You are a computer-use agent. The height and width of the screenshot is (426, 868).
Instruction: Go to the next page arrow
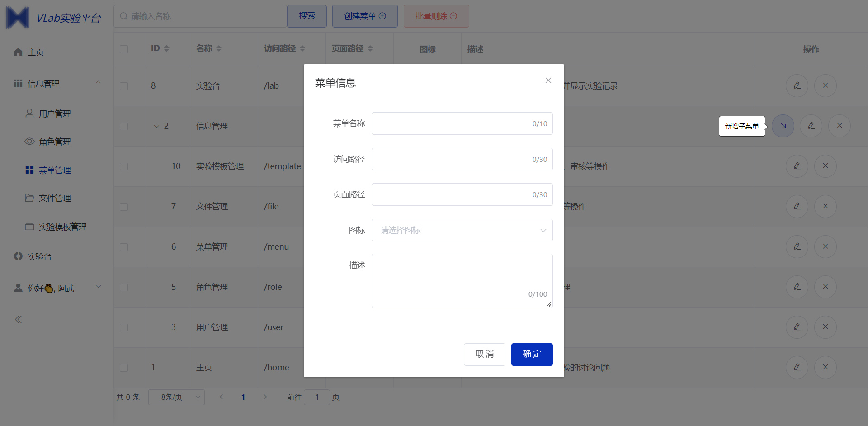265,397
